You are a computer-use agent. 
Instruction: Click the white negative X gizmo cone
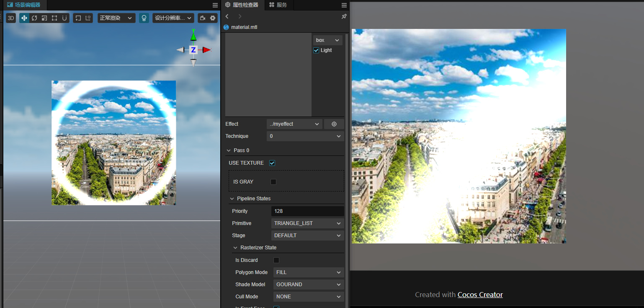pyautogui.click(x=180, y=50)
